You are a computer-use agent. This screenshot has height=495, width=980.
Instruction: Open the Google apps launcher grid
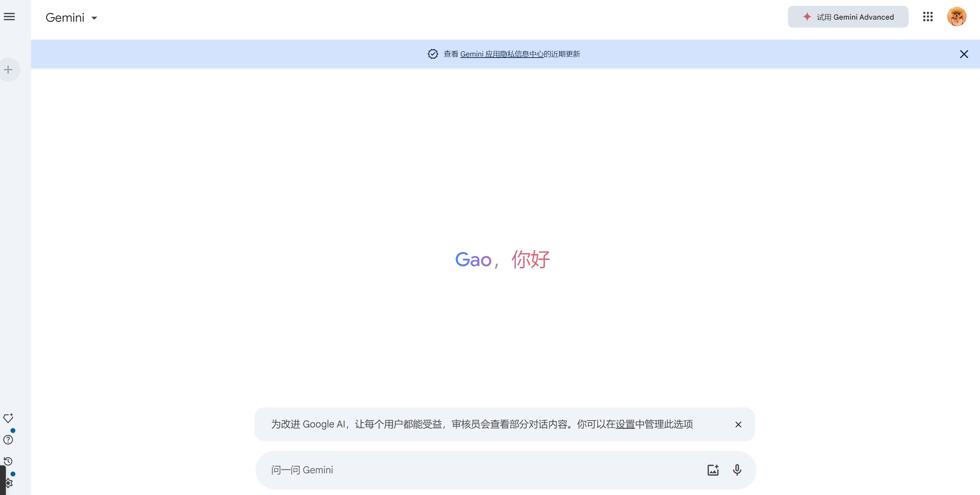[x=928, y=17]
